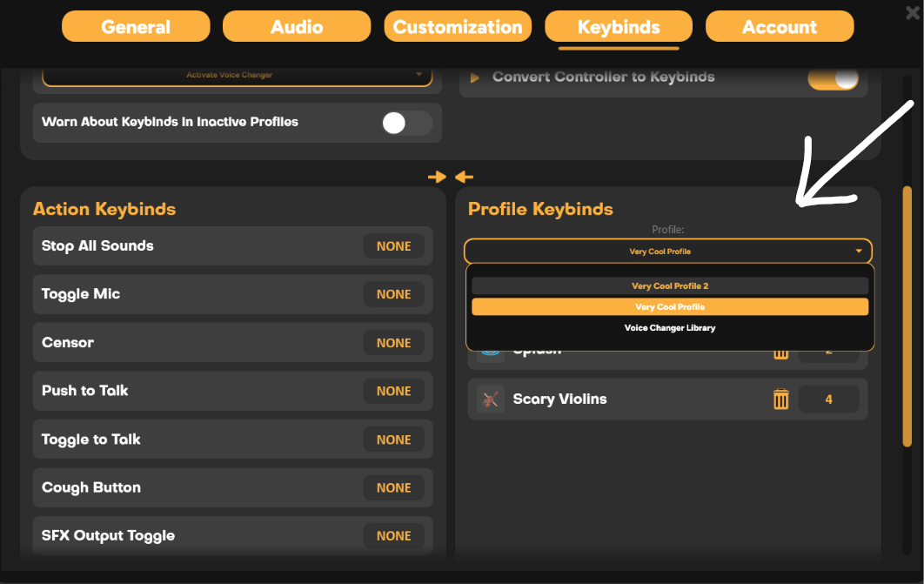Click the Profile dropdown arrow

tap(859, 251)
